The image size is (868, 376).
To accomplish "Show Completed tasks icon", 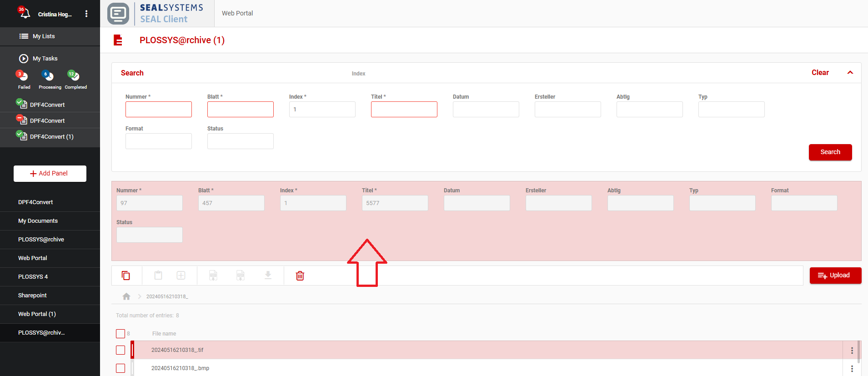I will (x=74, y=75).
